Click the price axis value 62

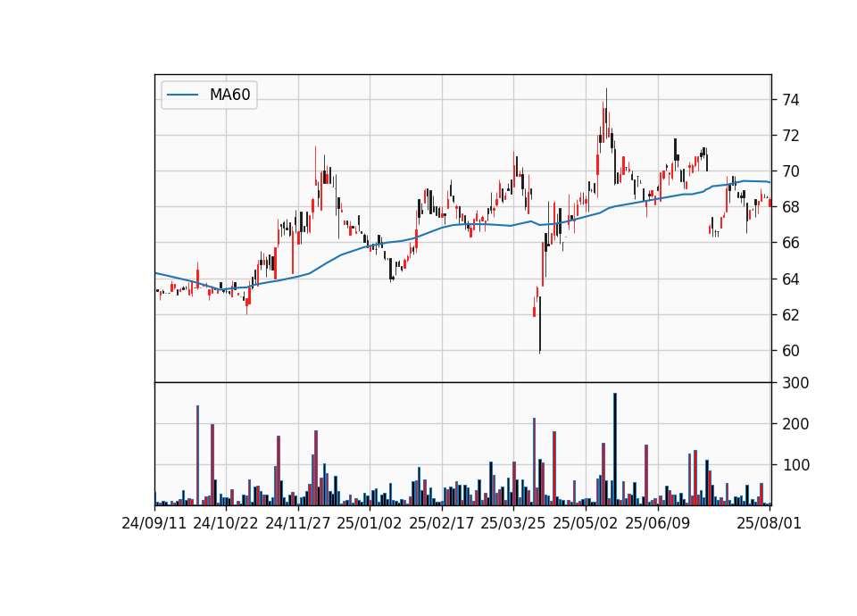[791, 315]
